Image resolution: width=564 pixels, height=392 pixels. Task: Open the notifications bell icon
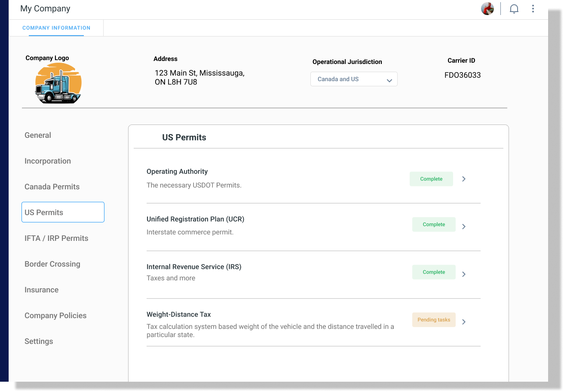514,9
